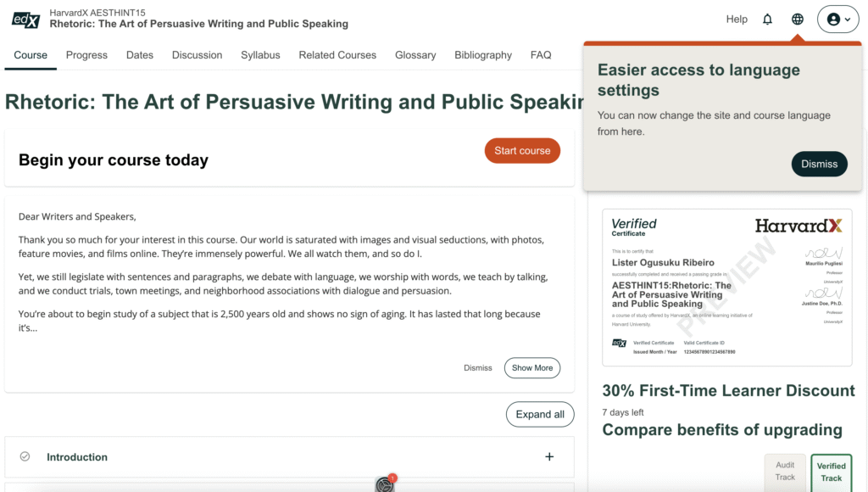
Task: Dismiss the language settings popup
Action: pos(820,164)
